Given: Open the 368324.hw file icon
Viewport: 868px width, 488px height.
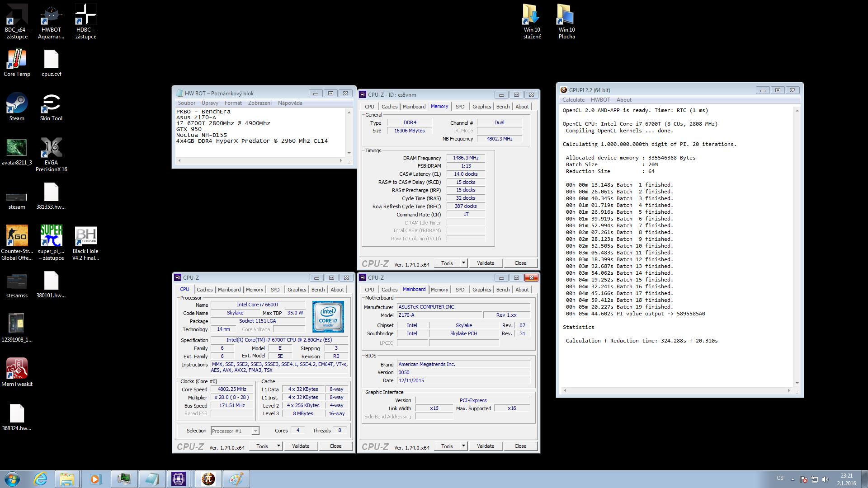Looking at the screenshot, I should [17, 418].
